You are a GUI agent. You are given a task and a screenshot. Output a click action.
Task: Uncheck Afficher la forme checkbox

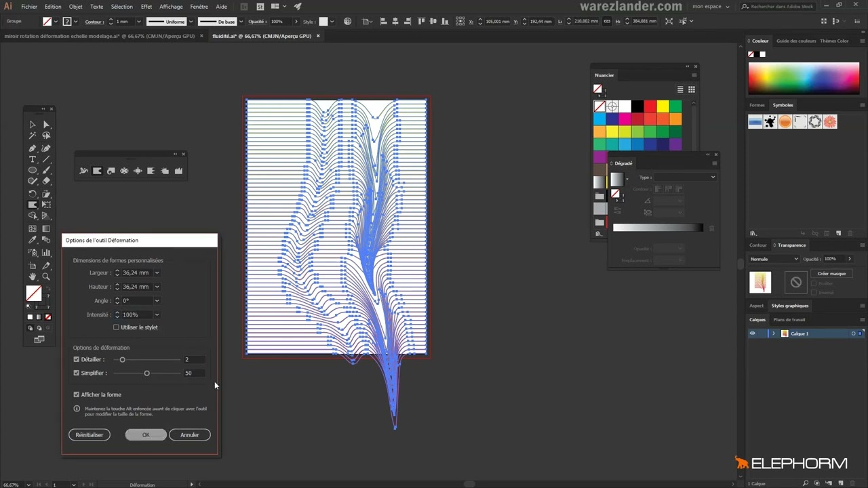tap(76, 394)
